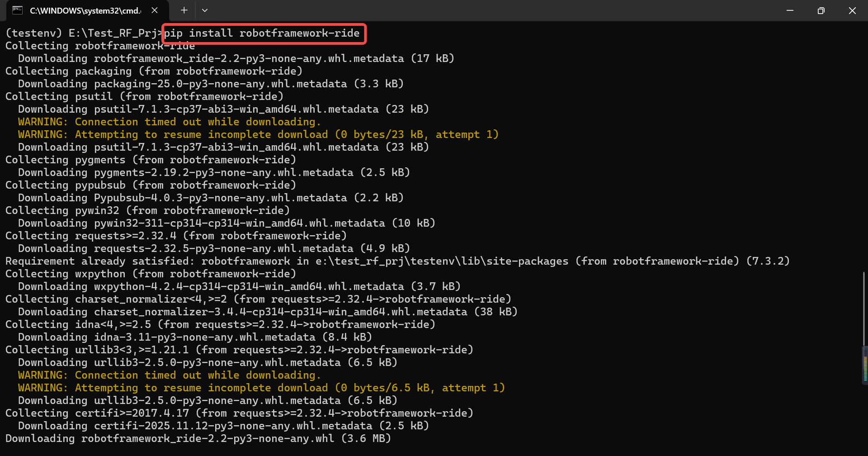The width and height of the screenshot is (868, 456).
Task: Click the Collecting packaging line
Action: (154, 71)
